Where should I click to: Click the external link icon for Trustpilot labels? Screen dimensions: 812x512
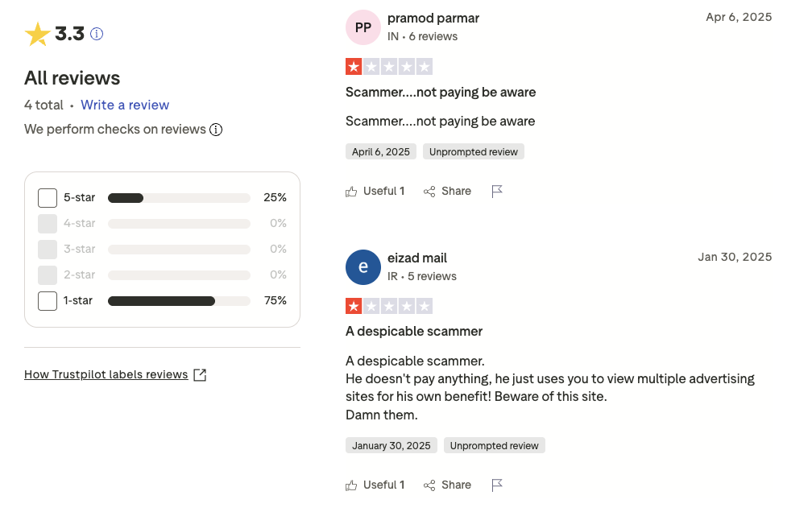[x=200, y=374]
